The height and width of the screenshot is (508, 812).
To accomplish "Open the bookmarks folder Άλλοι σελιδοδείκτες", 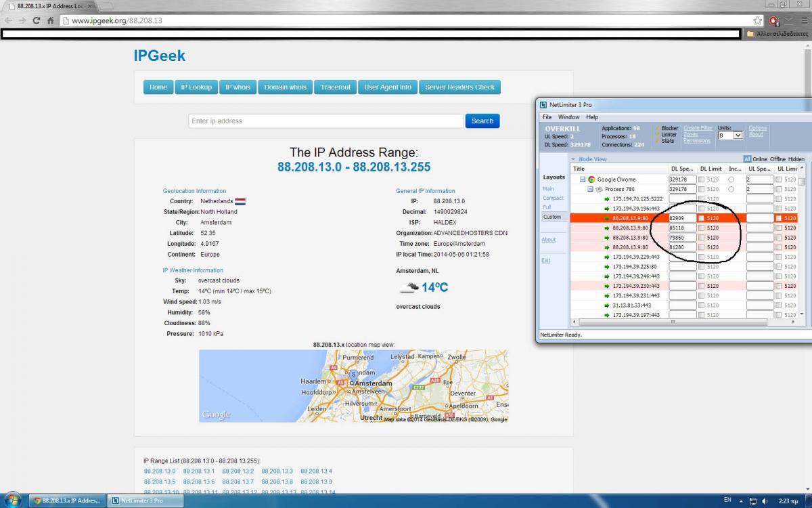I will click(x=777, y=33).
